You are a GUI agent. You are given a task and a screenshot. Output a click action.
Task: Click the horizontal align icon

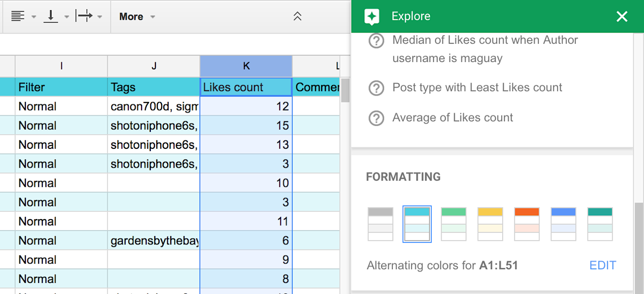18,17
